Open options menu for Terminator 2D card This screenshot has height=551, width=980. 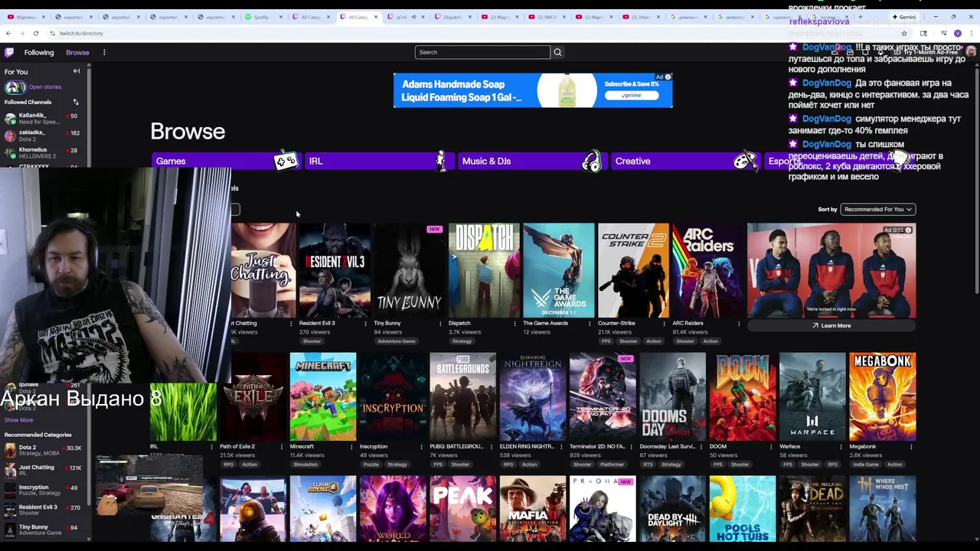[631, 446]
